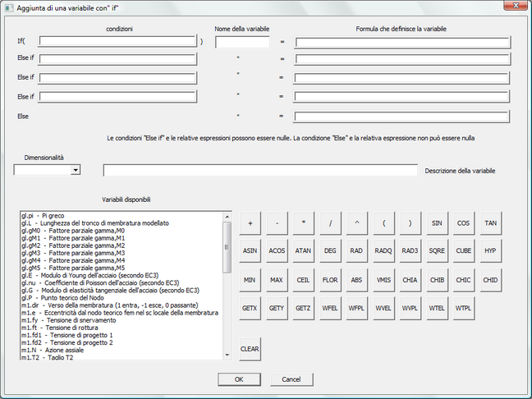Select m1.fy - Tensione di snervamento
The width and height of the screenshot is (532, 399).
pyautogui.click(x=67, y=320)
